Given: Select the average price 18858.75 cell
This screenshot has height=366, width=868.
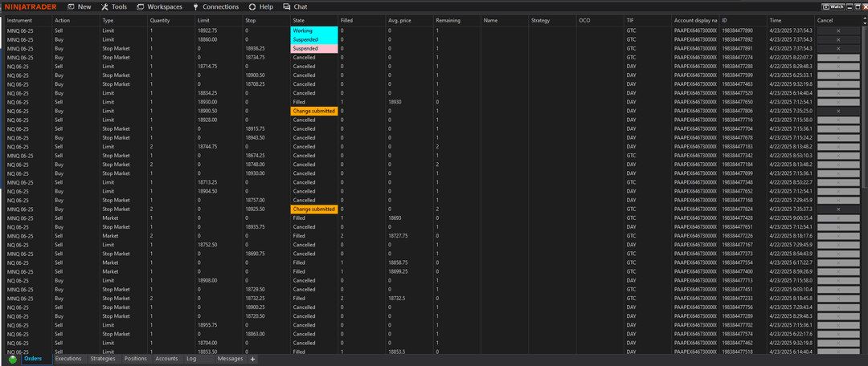Looking at the screenshot, I should pyautogui.click(x=409, y=262).
